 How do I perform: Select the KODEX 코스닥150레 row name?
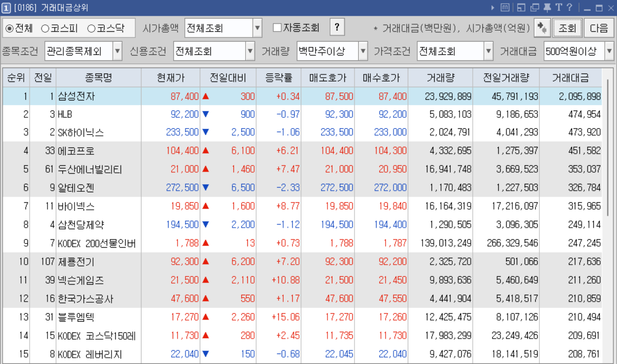coord(97,336)
